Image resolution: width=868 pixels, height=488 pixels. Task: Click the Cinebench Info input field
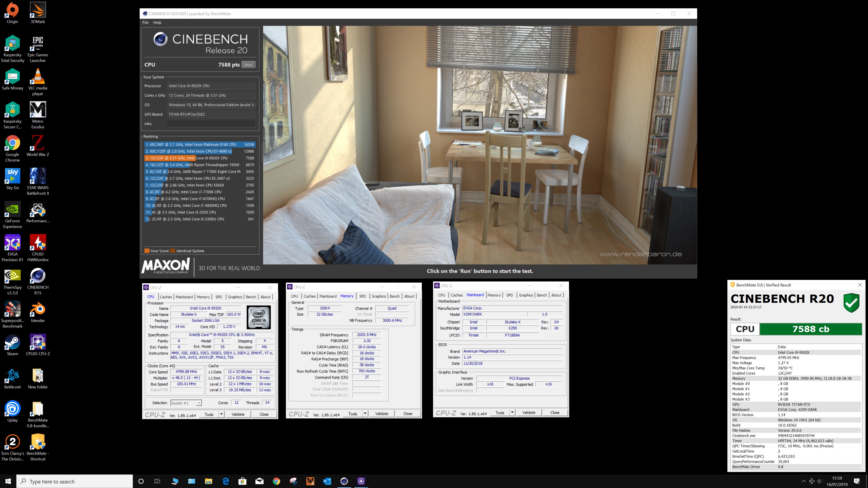[211, 124]
